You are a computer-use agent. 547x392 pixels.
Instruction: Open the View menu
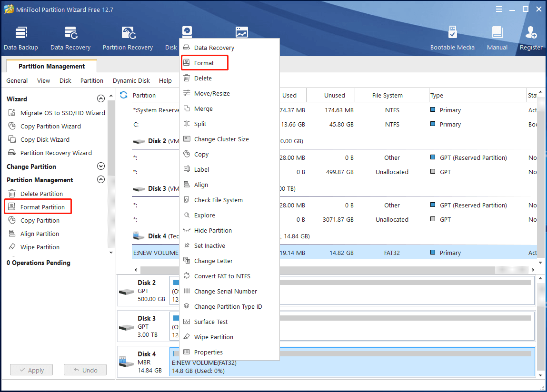[44, 80]
